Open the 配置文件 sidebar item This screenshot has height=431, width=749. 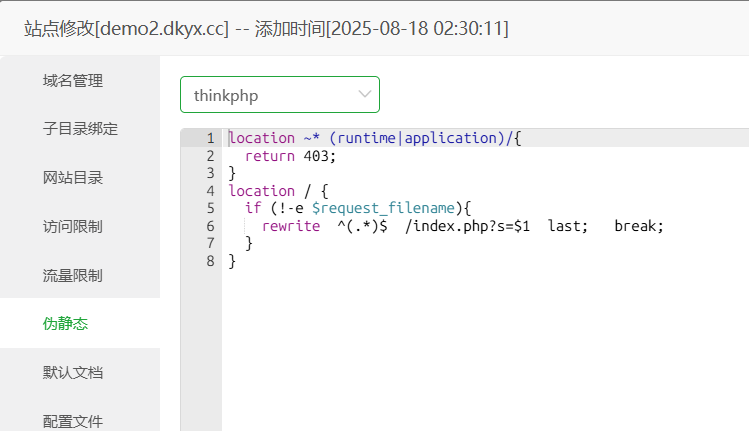tap(73, 420)
